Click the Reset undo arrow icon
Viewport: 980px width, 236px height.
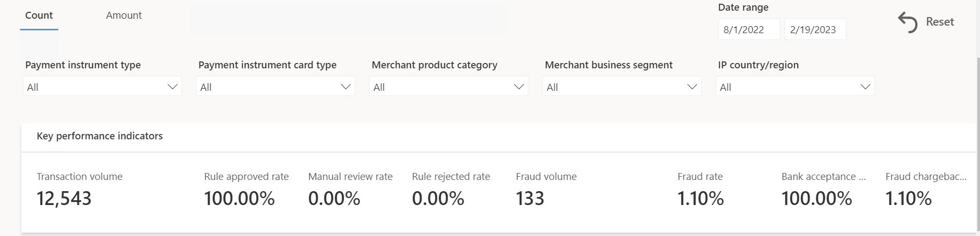tap(907, 22)
